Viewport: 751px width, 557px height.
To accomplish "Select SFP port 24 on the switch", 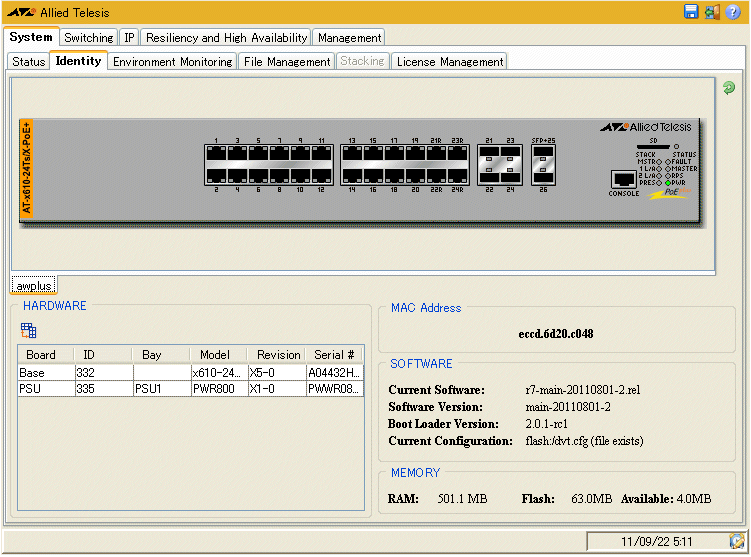I will pyautogui.click(x=511, y=176).
